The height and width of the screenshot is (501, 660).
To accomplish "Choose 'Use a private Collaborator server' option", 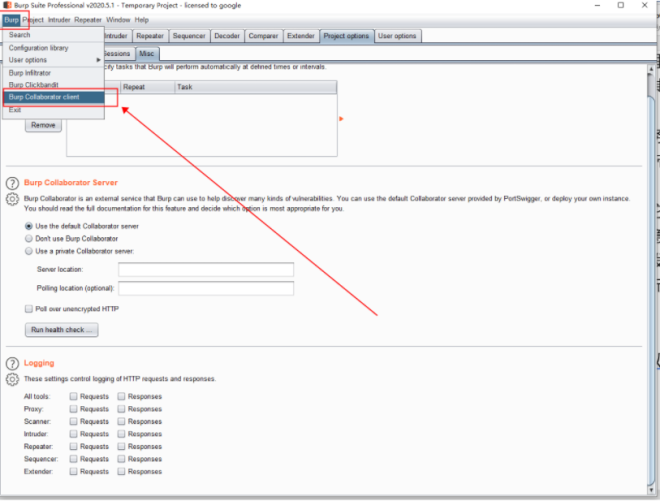I will (x=29, y=252).
